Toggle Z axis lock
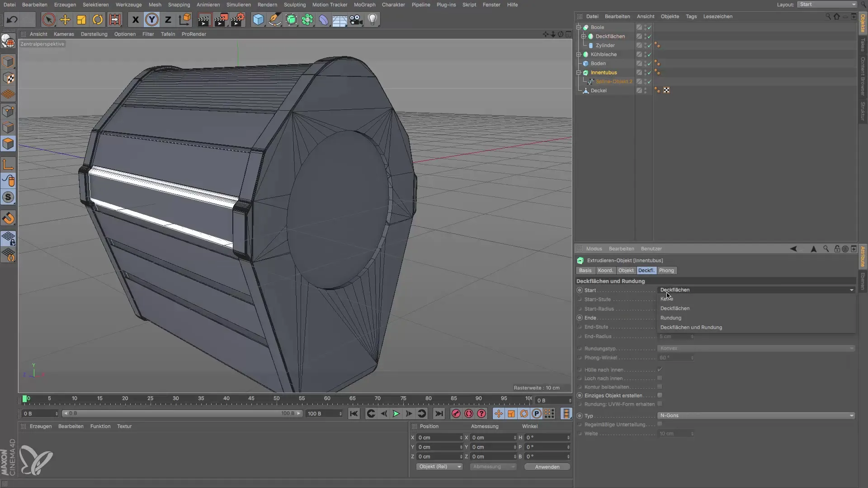The image size is (868, 488). [168, 19]
